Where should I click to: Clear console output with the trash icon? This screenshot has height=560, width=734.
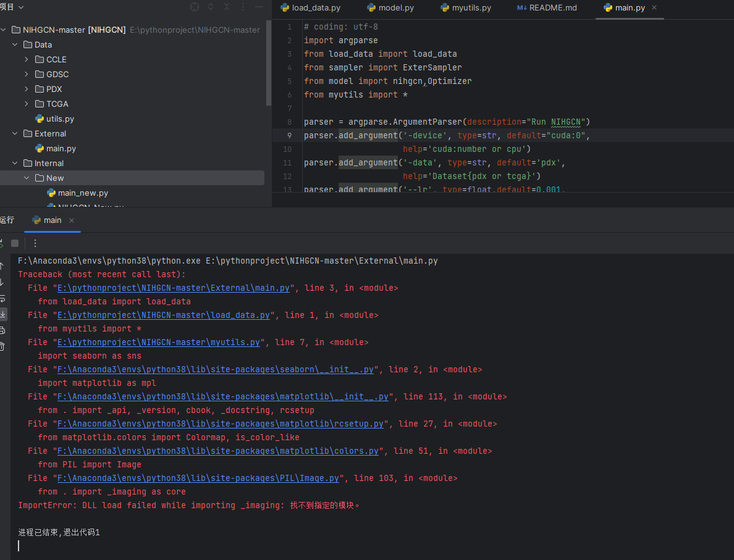click(4, 345)
